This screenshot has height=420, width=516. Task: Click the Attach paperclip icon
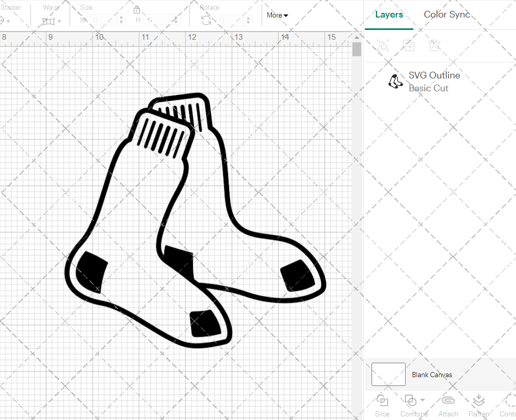[x=448, y=401]
